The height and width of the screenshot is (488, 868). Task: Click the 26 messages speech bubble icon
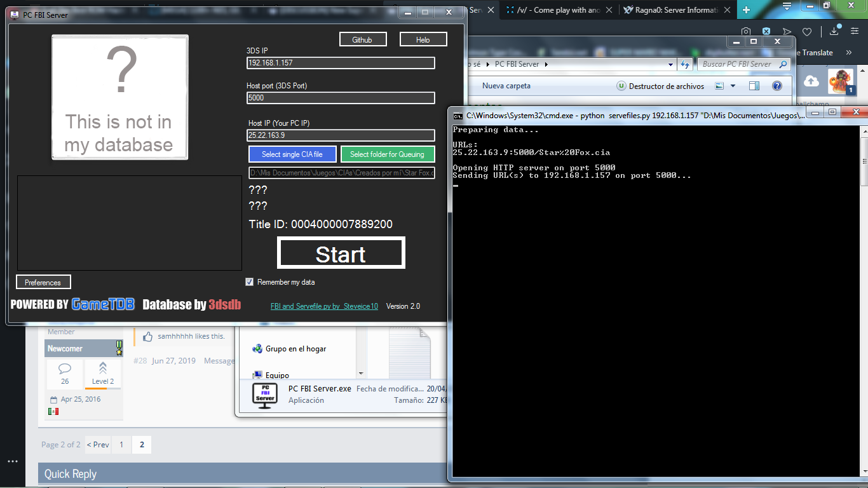click(65, 369)
